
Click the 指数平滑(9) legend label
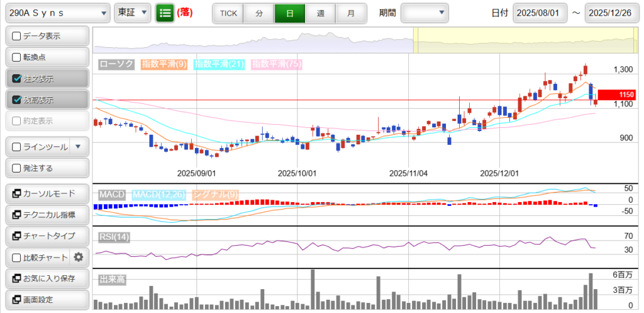(164, 64)
